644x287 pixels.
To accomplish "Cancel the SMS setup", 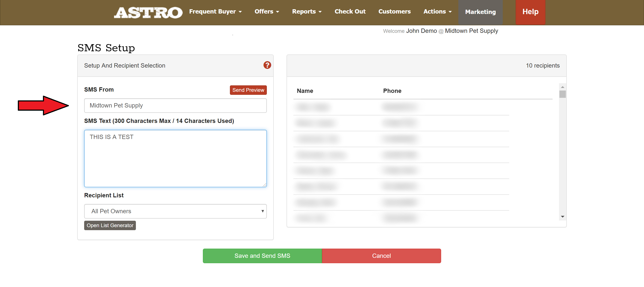I will pos(381,256).
